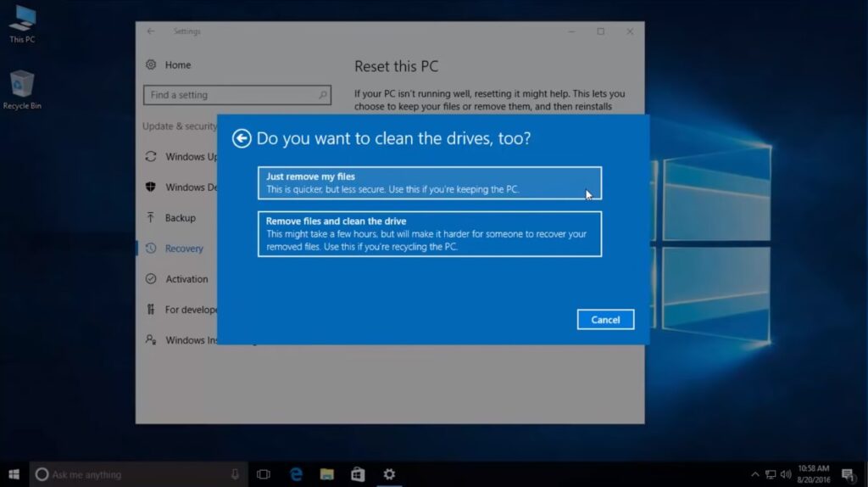Show hidden system tray icons
Image resolution: width=868 pixels, height=487 pixels.
point(754,474)
